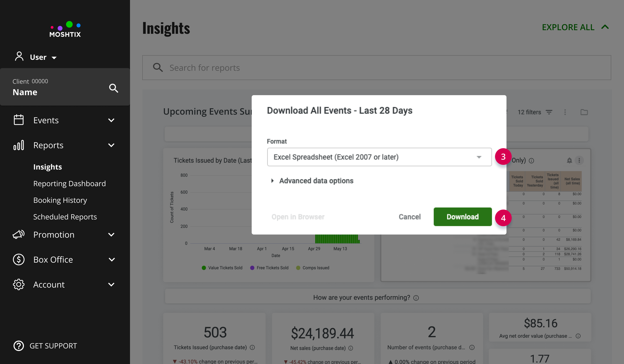Click the info icon beside Tickets Issued
The width and height of the screenshot is (624, 364).
[x=252, y=347]
